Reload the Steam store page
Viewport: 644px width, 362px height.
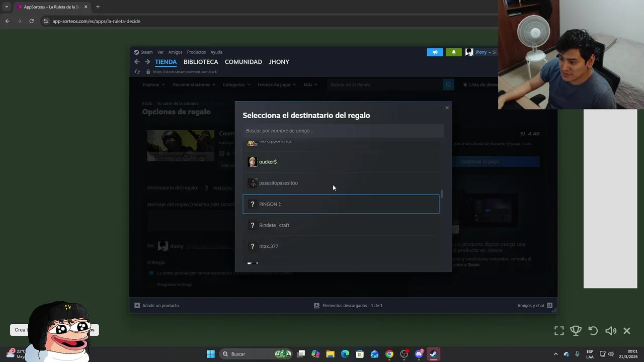(x=137, y=72)
